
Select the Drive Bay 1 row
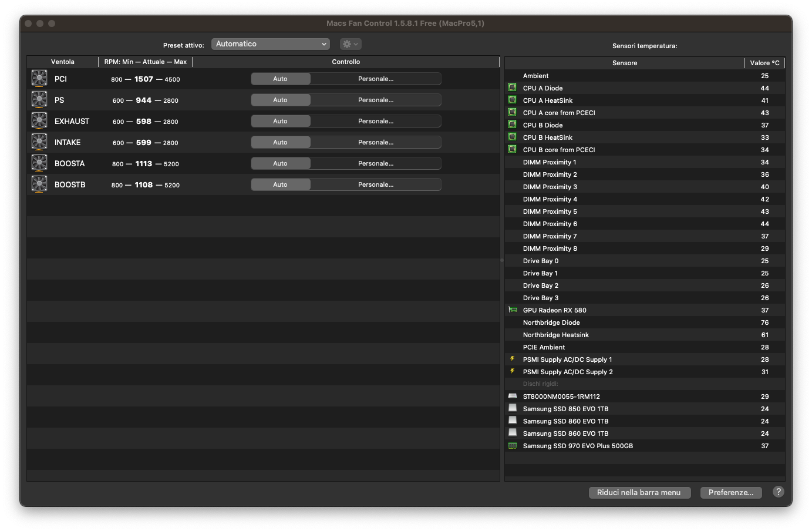click(645, 273)
